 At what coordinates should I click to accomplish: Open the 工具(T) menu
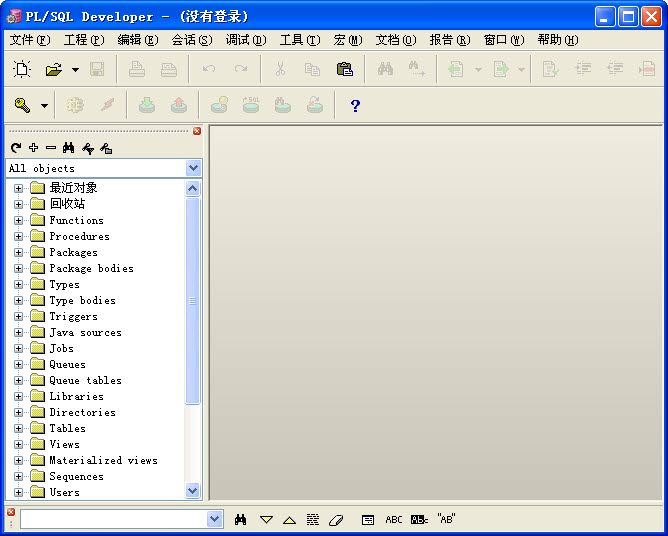tap(299, 40)
